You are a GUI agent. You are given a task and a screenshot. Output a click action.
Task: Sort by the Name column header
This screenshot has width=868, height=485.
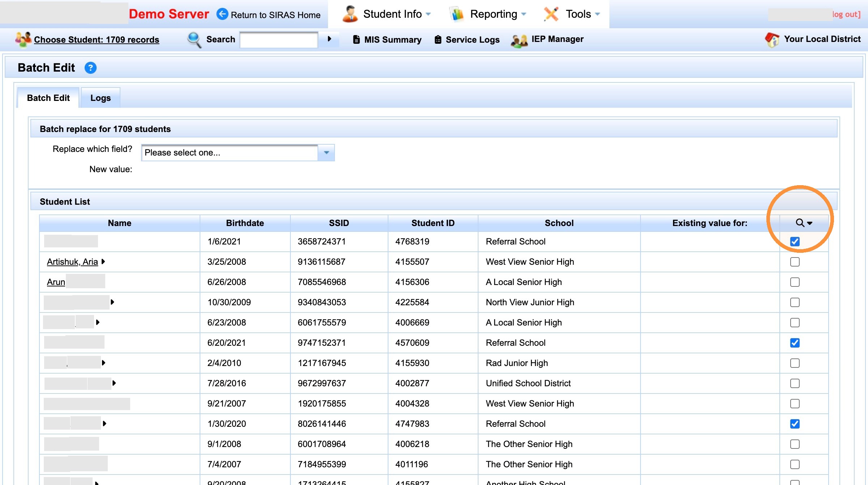(x=119, y=223)
